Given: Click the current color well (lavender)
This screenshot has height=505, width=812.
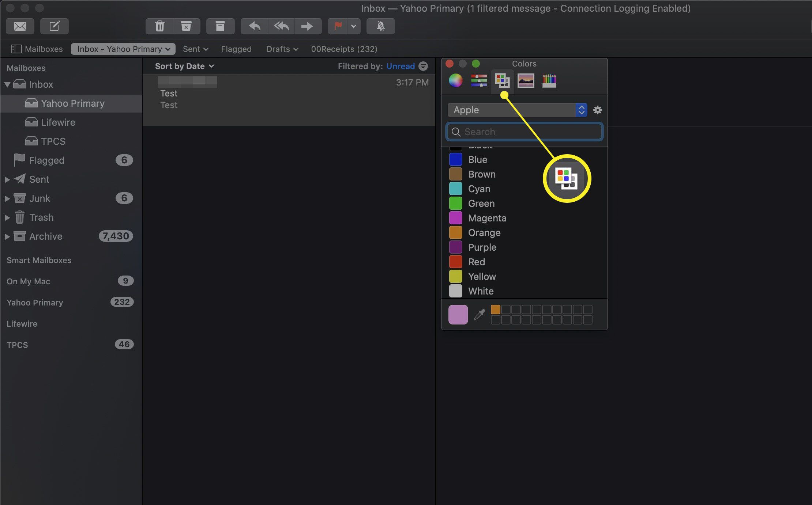Looking at the screenshot, I should tap(458, 315).
